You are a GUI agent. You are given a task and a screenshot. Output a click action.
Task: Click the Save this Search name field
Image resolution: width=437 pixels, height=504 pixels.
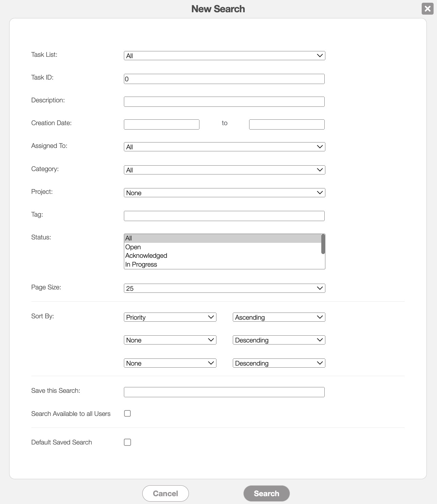(x=224, y=392)
